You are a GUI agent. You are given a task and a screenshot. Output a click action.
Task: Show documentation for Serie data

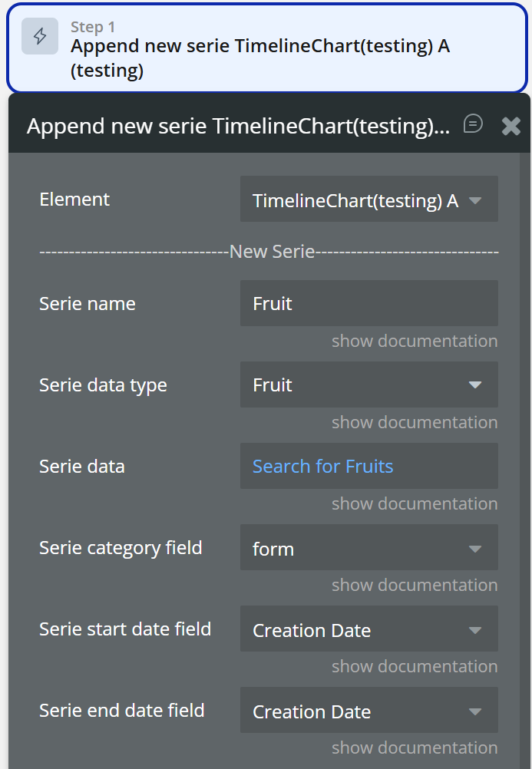pos(415,503)
